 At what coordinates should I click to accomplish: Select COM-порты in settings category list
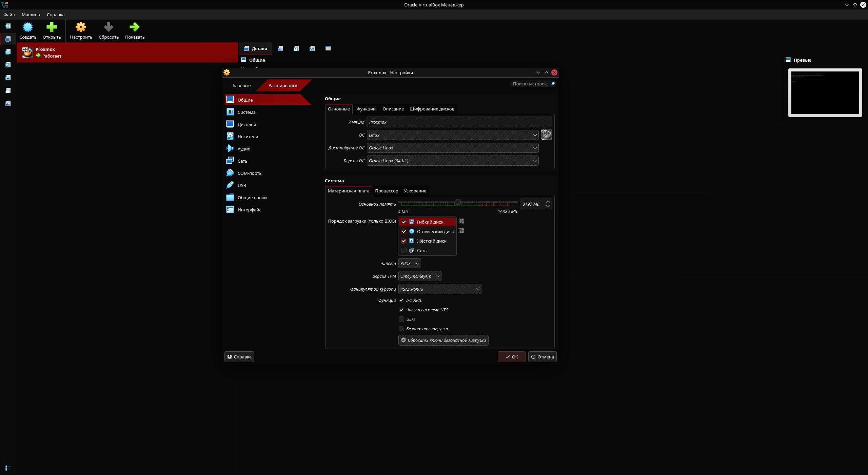pos(268,173)
